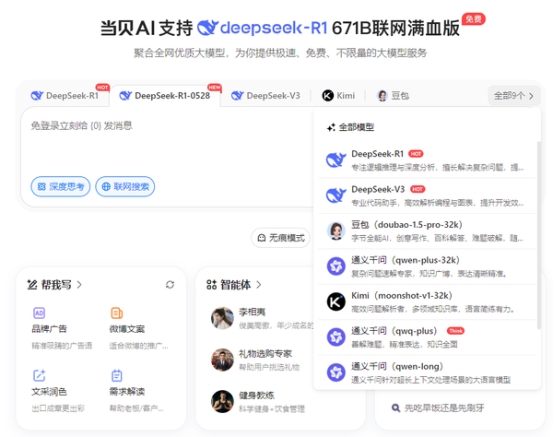This screenshot has width=554, height=437.
Task: Switch to the DeepSeek-V3 tab
Action: 266,95
